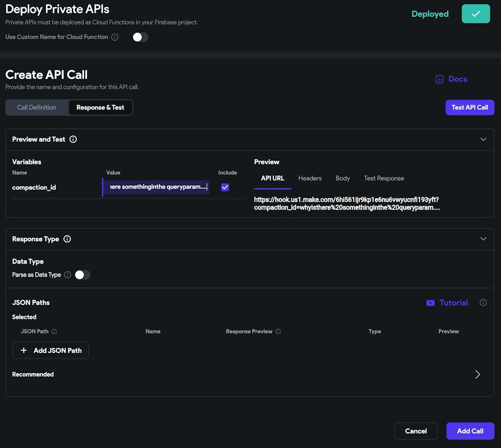Click info icon beside the Tutorial link
The height and width of the screenshot is (448, 501).
point(483,303)
